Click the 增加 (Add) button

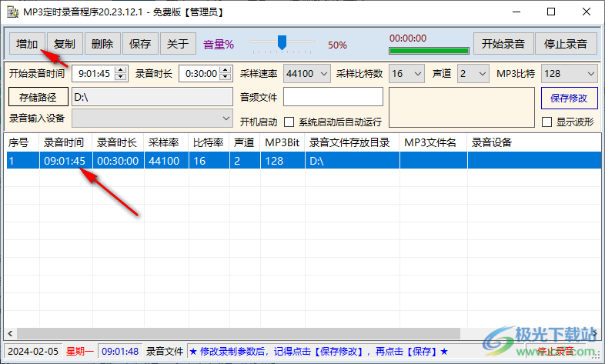point(27,44)
